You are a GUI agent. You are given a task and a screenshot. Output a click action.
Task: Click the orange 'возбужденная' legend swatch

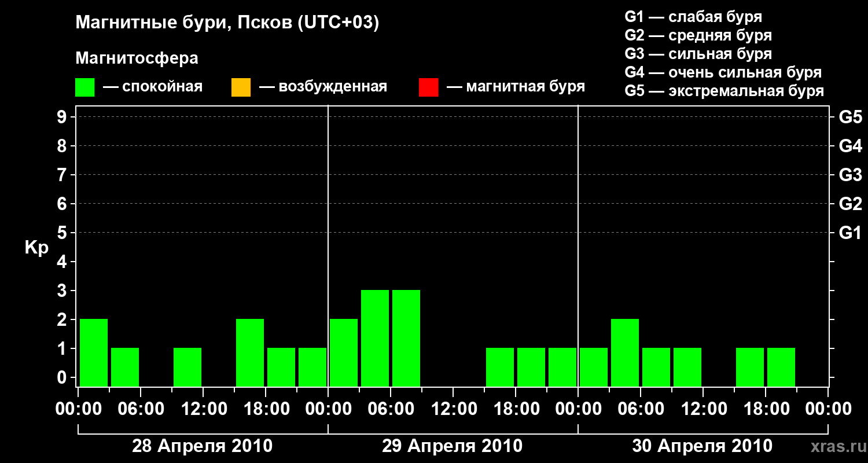point(241,87)
